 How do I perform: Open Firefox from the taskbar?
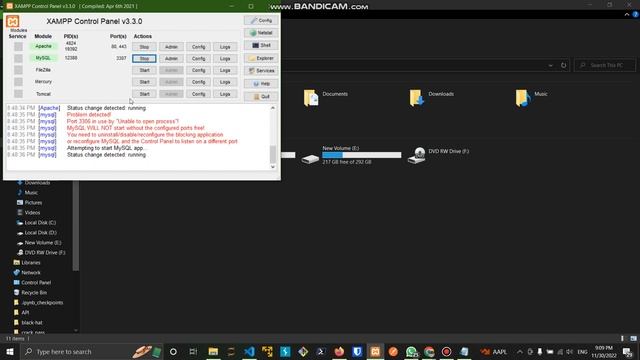[339, 351]
